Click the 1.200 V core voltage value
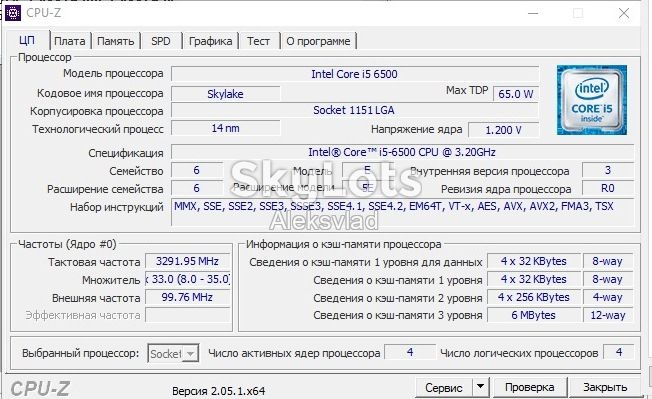This screenshot has width=652, height=399. pos(504,130)
